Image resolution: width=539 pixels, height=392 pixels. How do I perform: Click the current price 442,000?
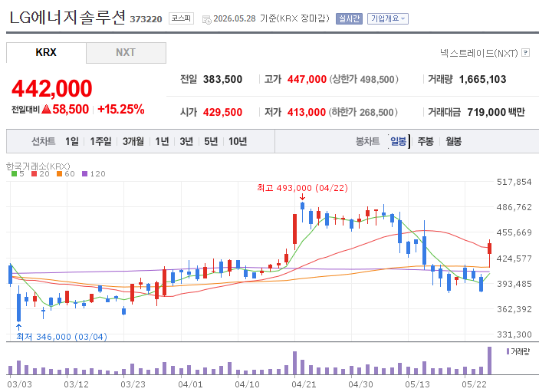[x=52, y=88]
